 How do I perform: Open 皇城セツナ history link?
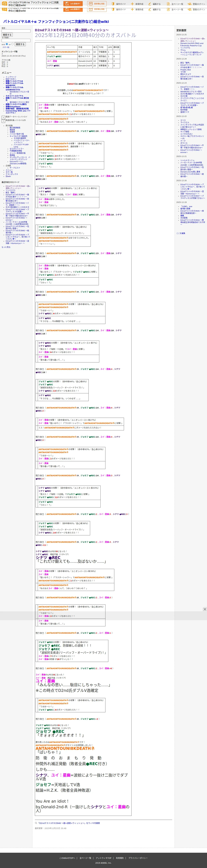click(x=185, y=112)
